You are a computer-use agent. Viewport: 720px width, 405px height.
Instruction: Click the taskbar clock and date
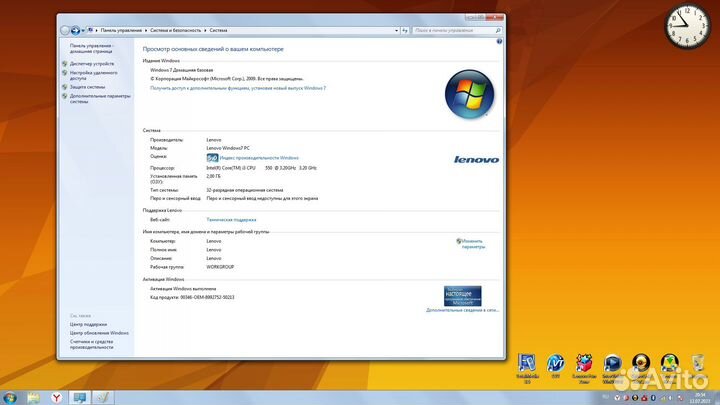[x=700, y=398]
